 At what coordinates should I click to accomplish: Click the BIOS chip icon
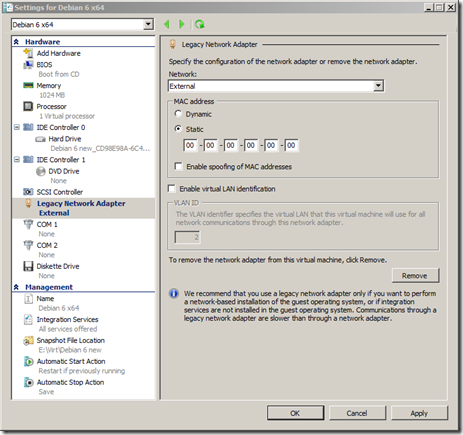(x=28, y=64)
